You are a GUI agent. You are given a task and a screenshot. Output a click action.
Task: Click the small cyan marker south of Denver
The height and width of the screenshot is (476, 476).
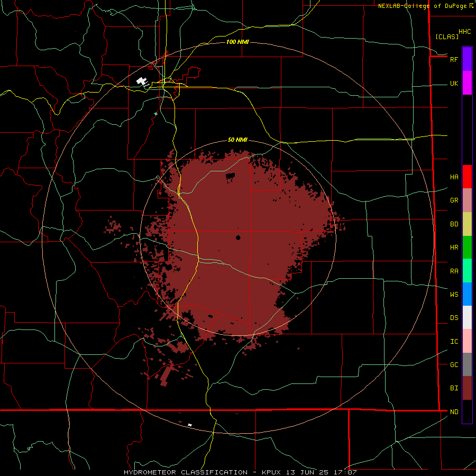tap(155, 114)
